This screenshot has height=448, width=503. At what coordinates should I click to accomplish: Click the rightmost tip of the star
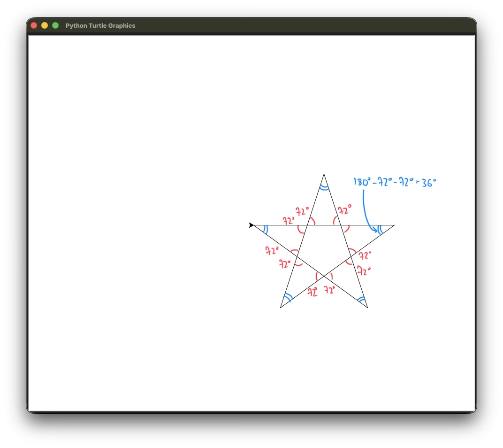394,225
